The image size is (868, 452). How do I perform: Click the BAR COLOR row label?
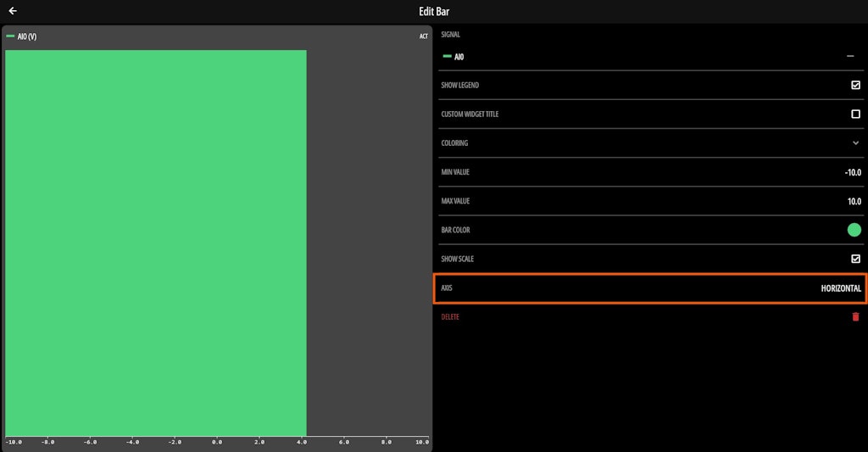(x=455, y=230)
